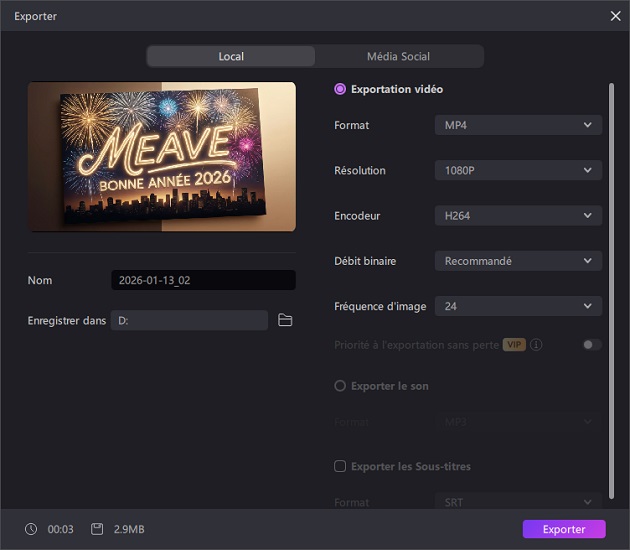Click the Nom text field
The image size is (630, 550).
[203, 281]
